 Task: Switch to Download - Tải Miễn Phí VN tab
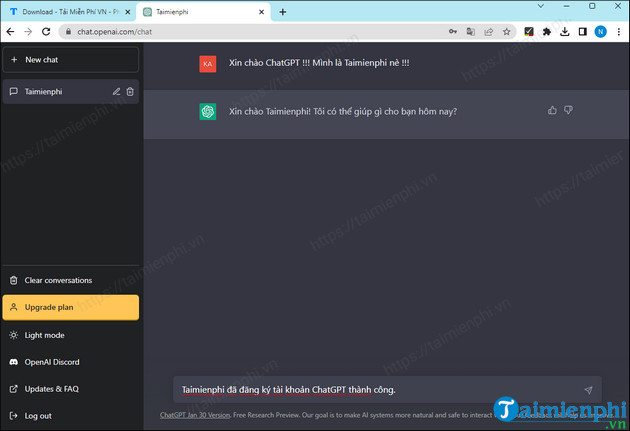click(x=68, y=12)
